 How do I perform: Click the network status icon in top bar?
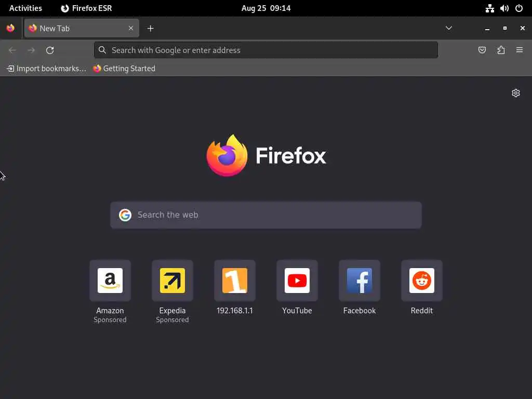[x=489, y=8]
